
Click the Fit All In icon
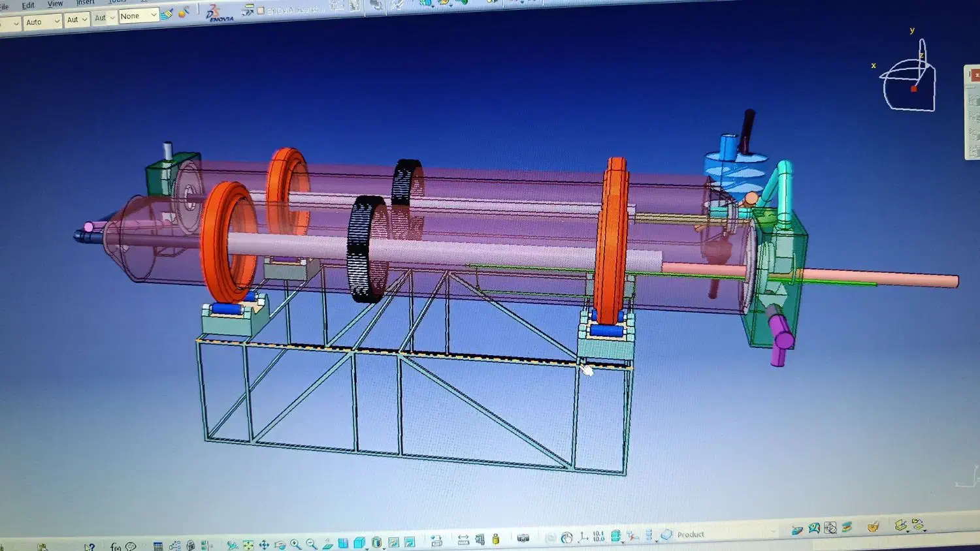point(248,545)
